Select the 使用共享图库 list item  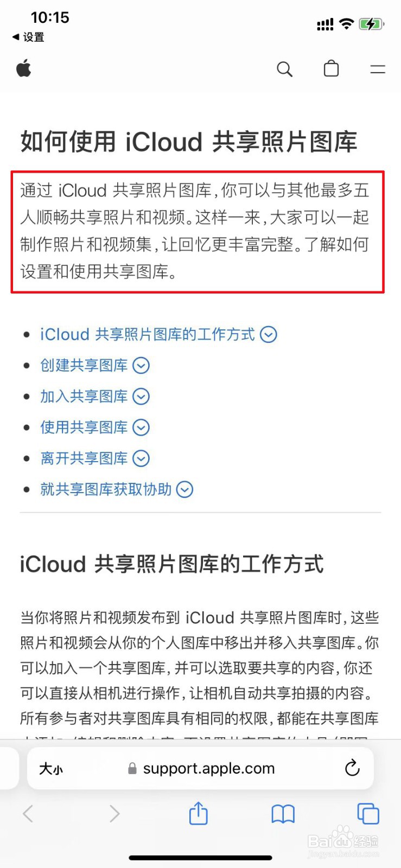(x=84, y=427)
